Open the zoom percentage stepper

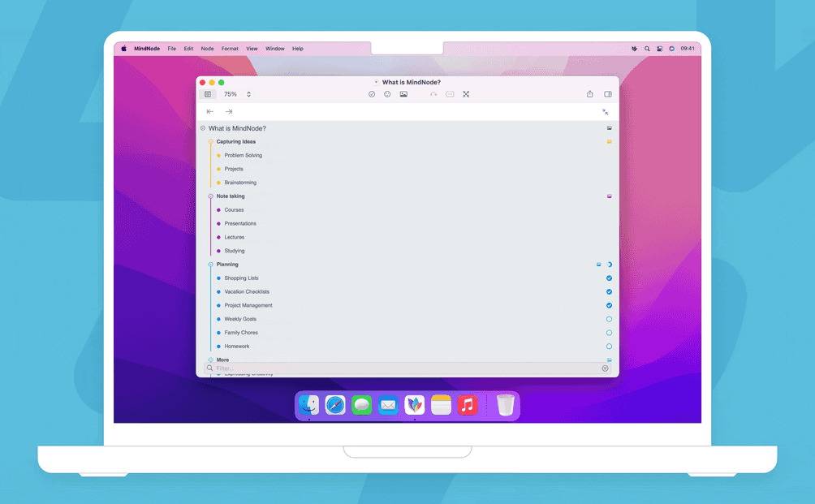tap(248, 94)
